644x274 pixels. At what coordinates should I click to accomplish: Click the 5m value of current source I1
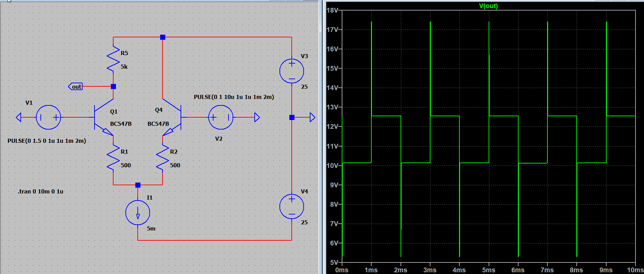point(151,228)
